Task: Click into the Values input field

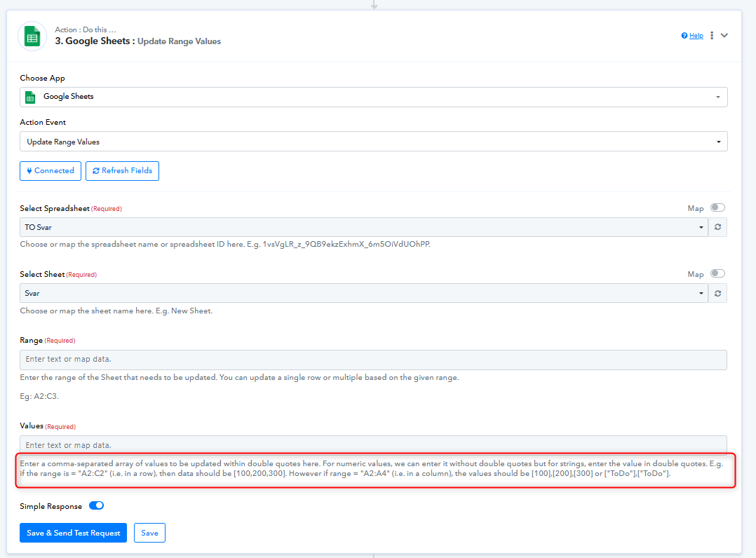Action: [x=373, y=445]
